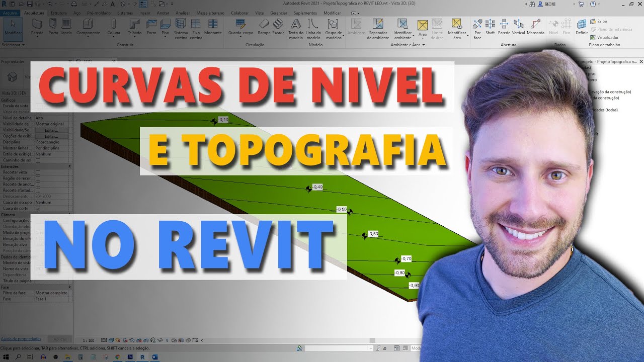This screenshot has height=362, width=644.
Task: Click Editar button for Visibilidade/Sobreposição
Action: tap(51, 130)
